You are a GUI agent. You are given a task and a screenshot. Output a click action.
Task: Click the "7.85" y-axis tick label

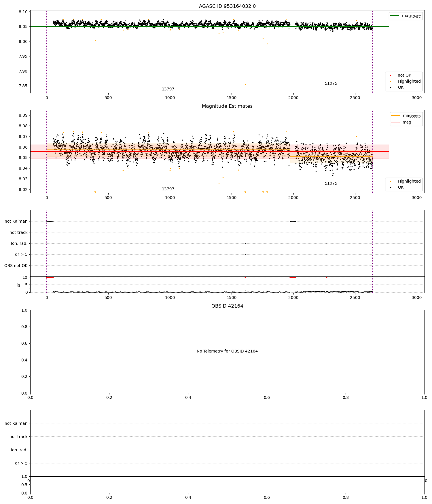(x=23, y=86)
